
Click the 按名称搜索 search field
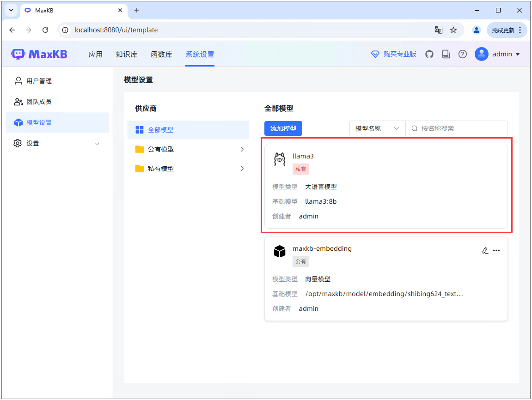tap(457, 128)
